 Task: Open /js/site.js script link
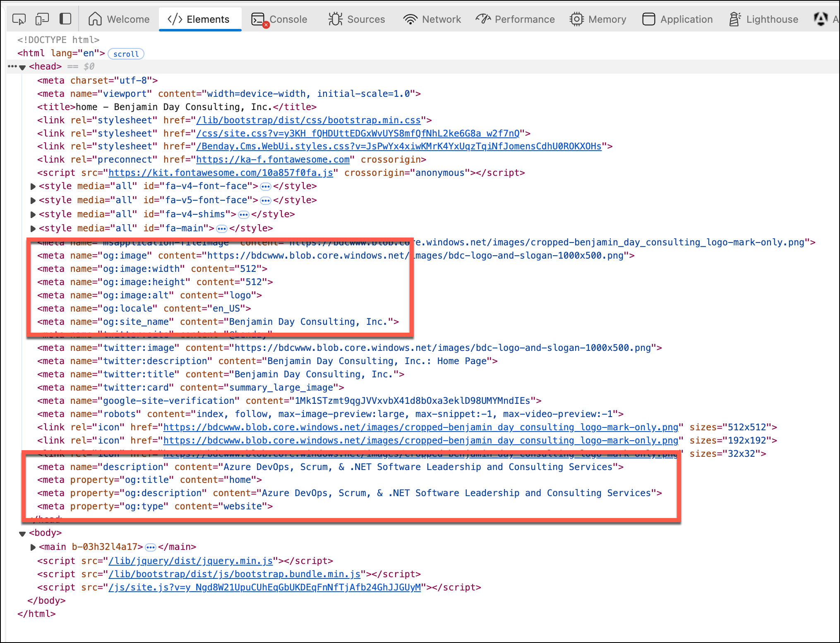click(x=264, y=587)
